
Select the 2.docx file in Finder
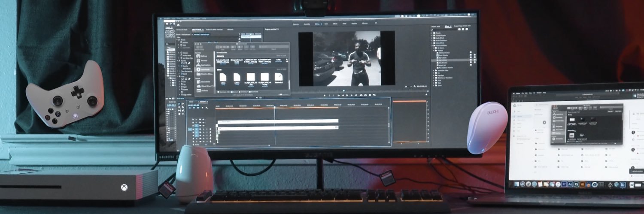click(237, 78)
